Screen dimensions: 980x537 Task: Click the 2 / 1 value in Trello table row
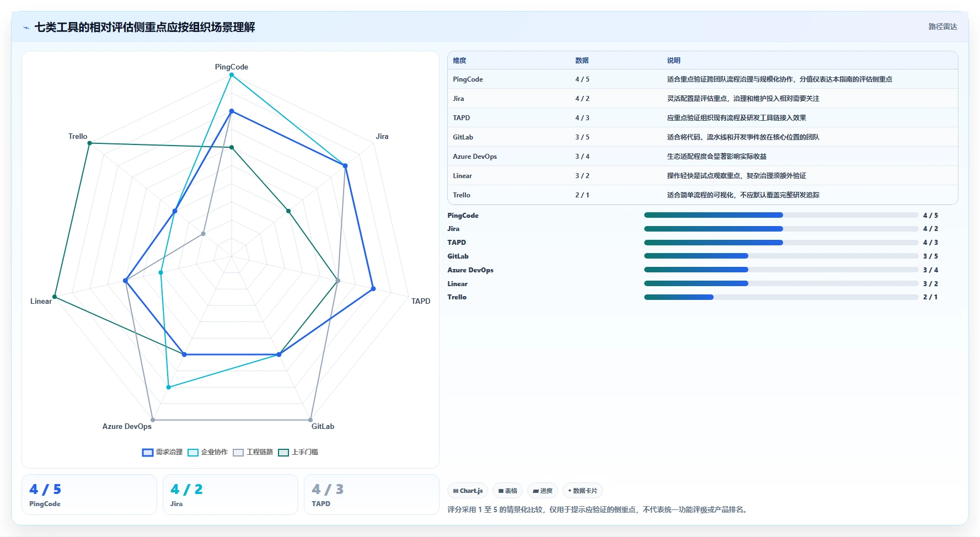(582, 195)
